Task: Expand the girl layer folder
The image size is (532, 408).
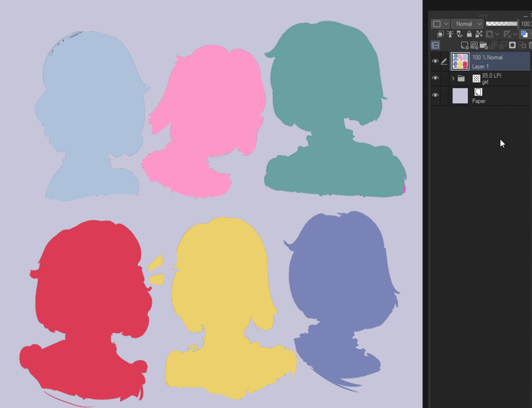Action: point(453,78)
